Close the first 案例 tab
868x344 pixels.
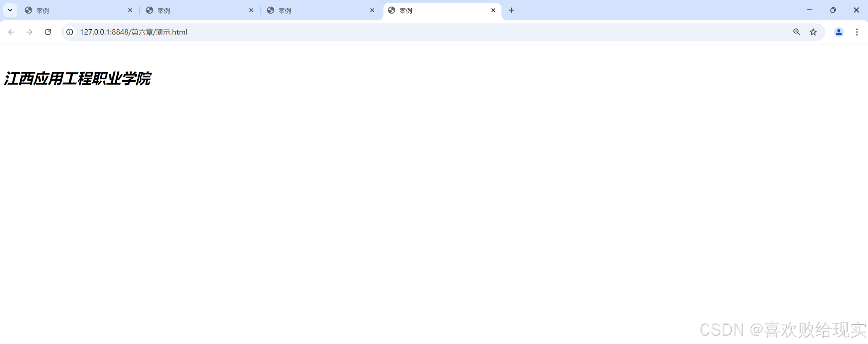[130, 11]
